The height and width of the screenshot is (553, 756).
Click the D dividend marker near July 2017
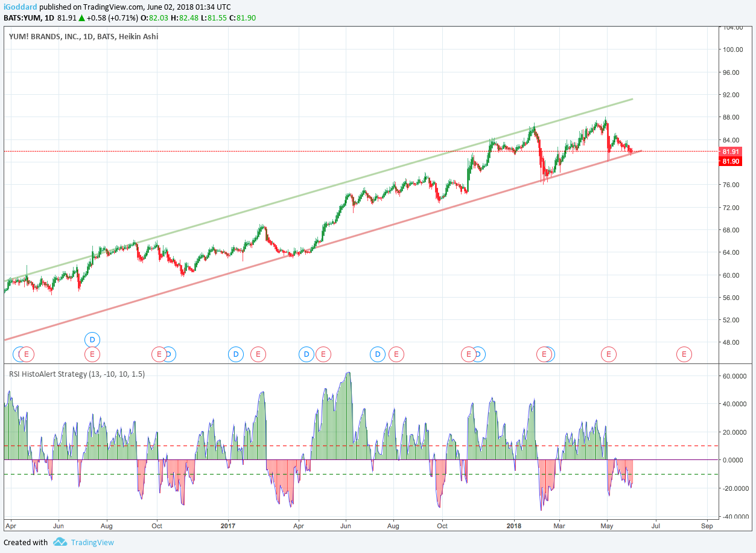(377, 354)
